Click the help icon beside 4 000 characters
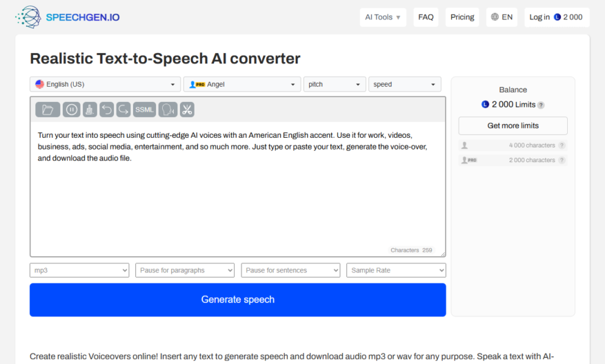Image resolution: width=605 pixels, height=364 pixels. (562, 145)
